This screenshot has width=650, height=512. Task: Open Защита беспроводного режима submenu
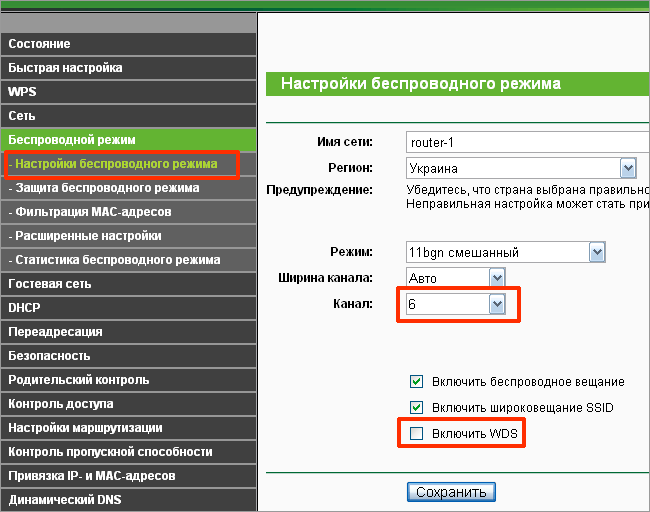[x=128, y=188]
